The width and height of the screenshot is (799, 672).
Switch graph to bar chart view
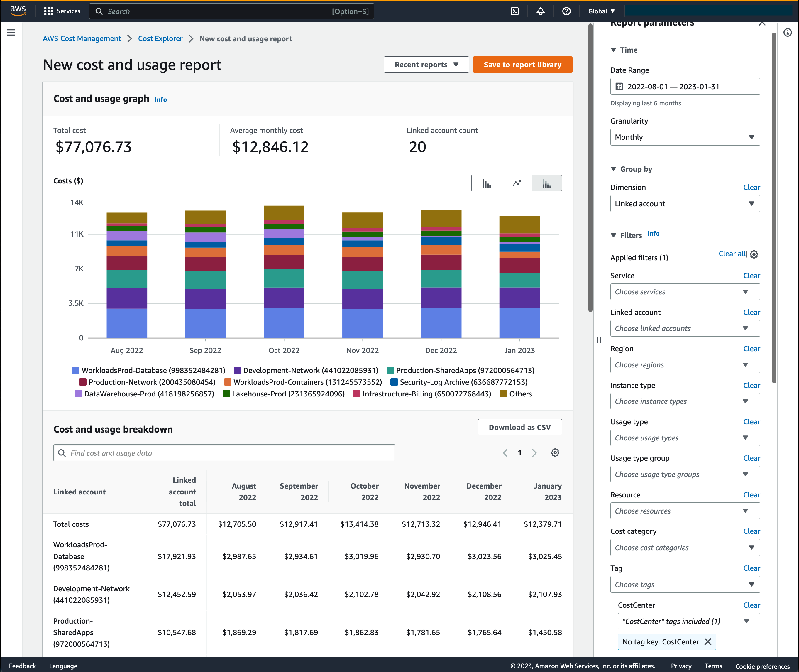point(486,183)
